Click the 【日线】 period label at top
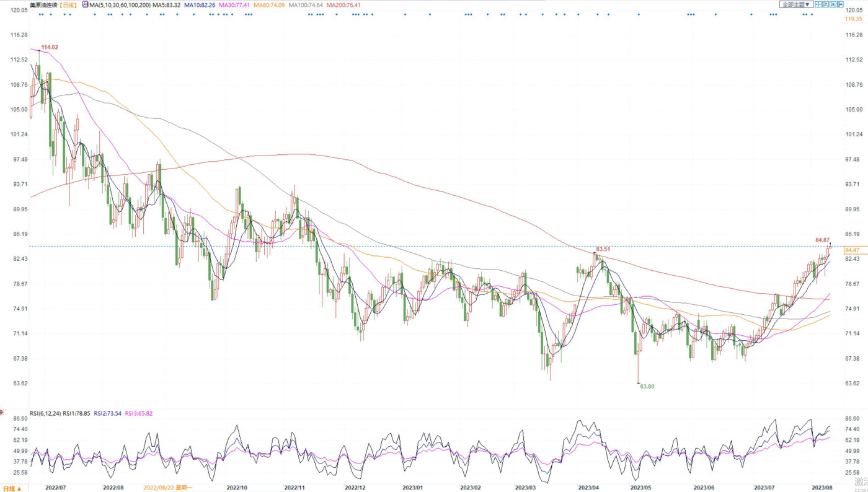The height and width of the screenshot is (492, 868). click(x=68, y=5)
